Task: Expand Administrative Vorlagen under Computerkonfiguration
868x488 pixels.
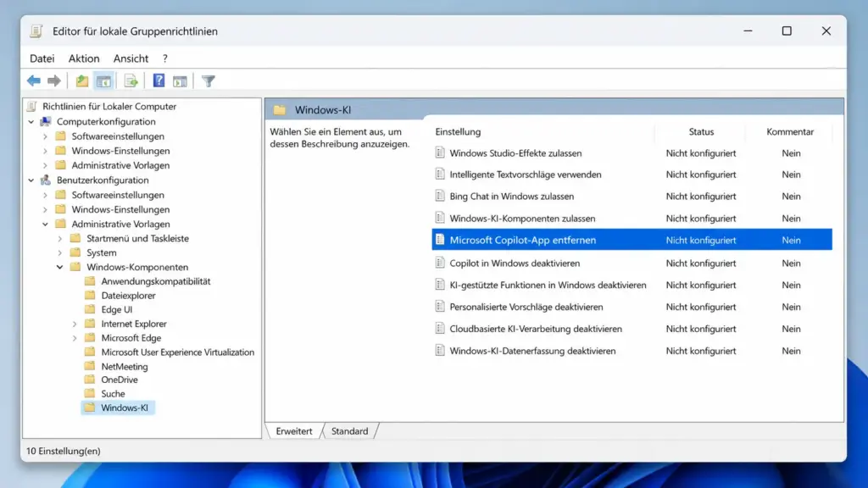Action: pos(46,165)
